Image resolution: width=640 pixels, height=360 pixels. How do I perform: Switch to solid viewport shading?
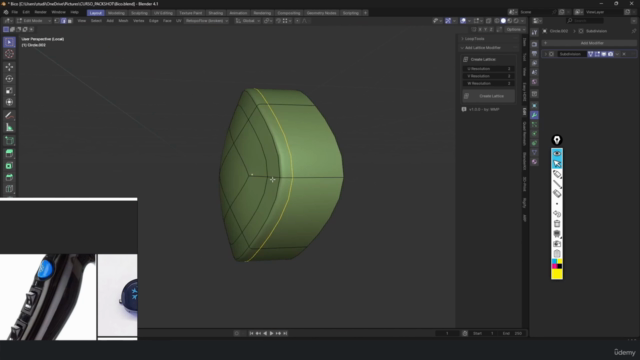[x=503, y=21]
